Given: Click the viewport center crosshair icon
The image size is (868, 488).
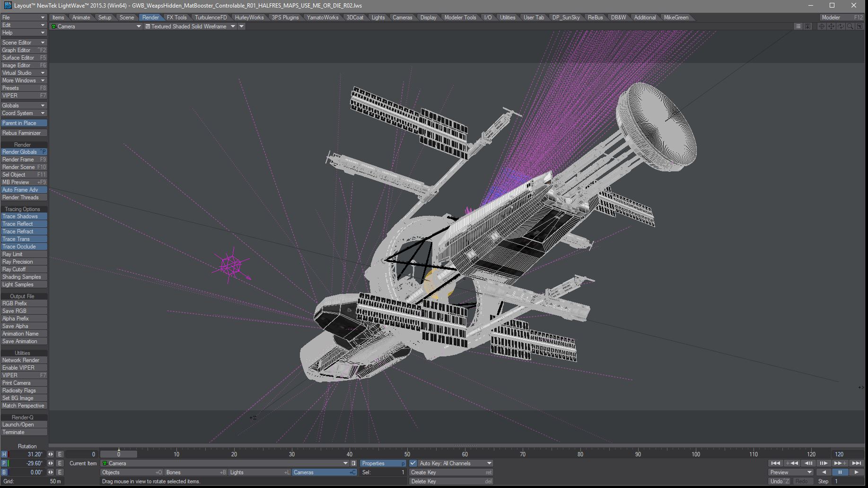Looking at the screenshot, I should [822, 27].
